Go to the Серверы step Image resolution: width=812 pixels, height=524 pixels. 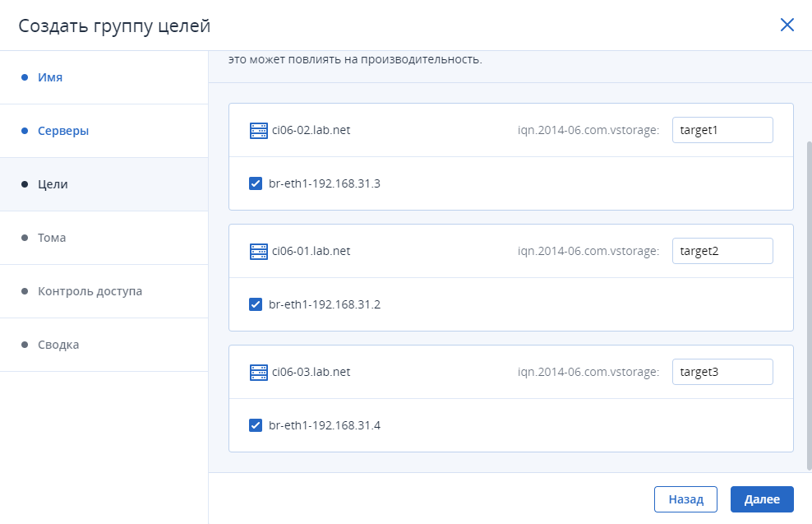click(x=104, y=131)
